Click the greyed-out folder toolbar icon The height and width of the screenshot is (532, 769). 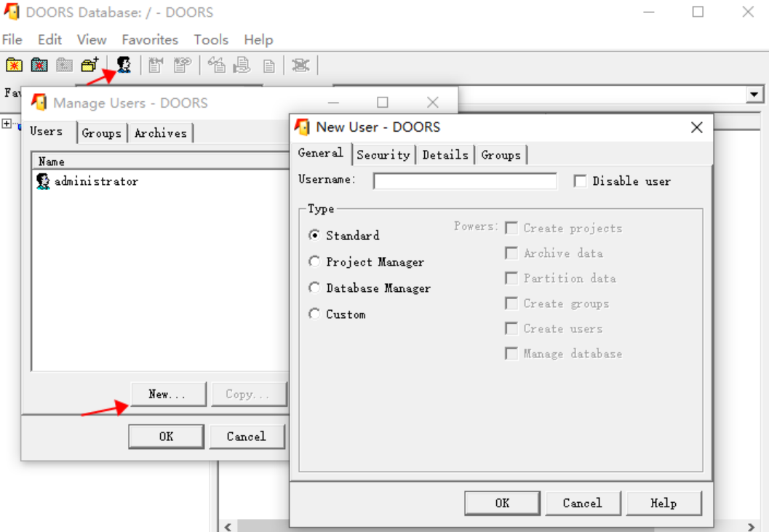[x=64, y=65]
